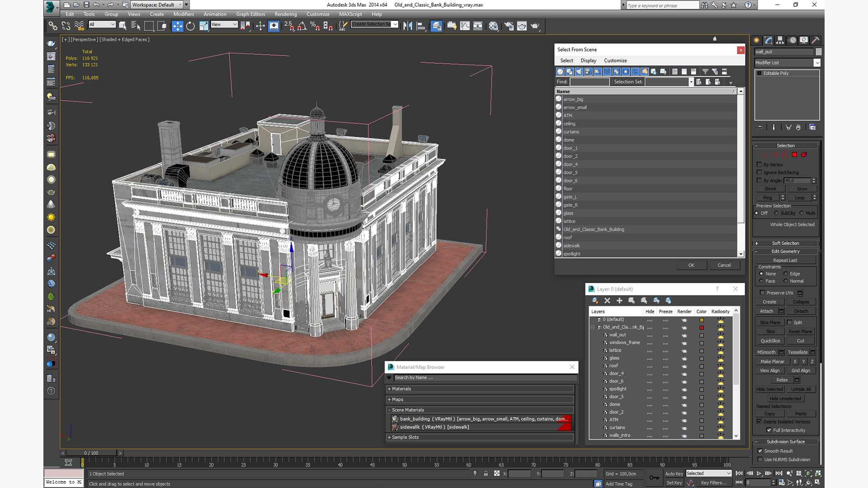Click Add Selected Objects plus icon in Layers

(x=619, y=300)
